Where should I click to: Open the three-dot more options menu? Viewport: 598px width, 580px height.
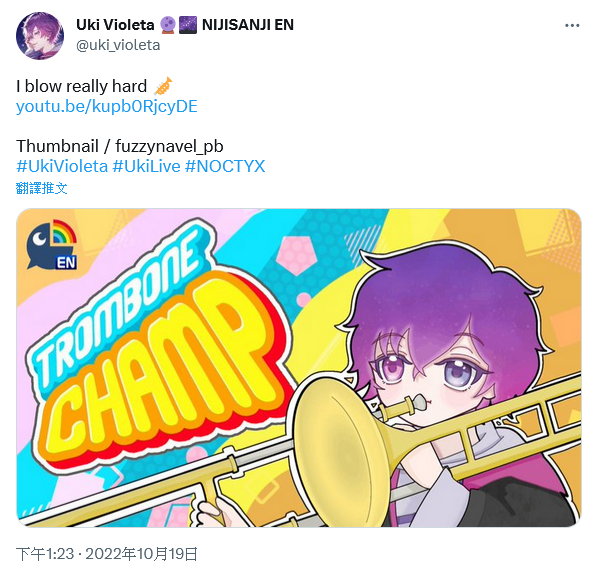click(x=572, y=26)
